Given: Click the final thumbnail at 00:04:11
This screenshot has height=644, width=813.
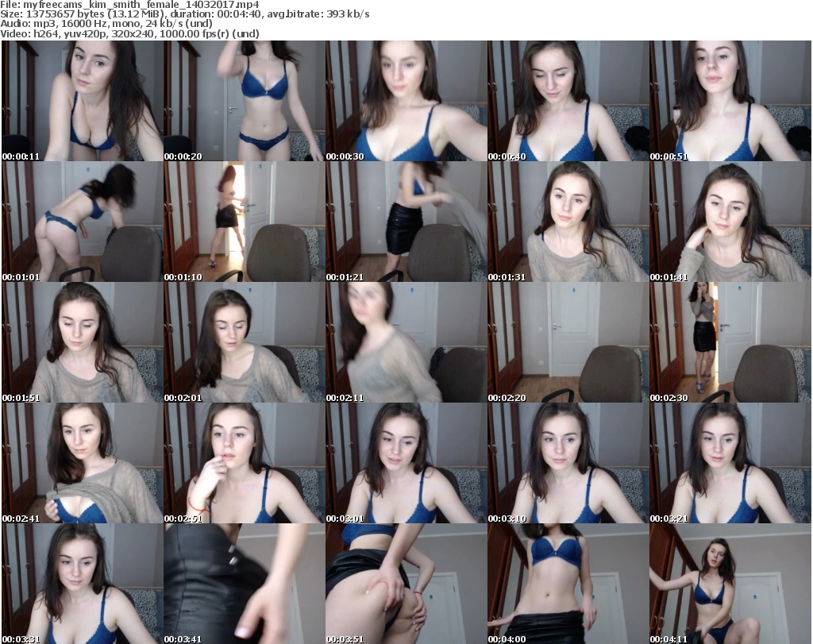Looking at the screenshot, I should click(x=730, y=584).
